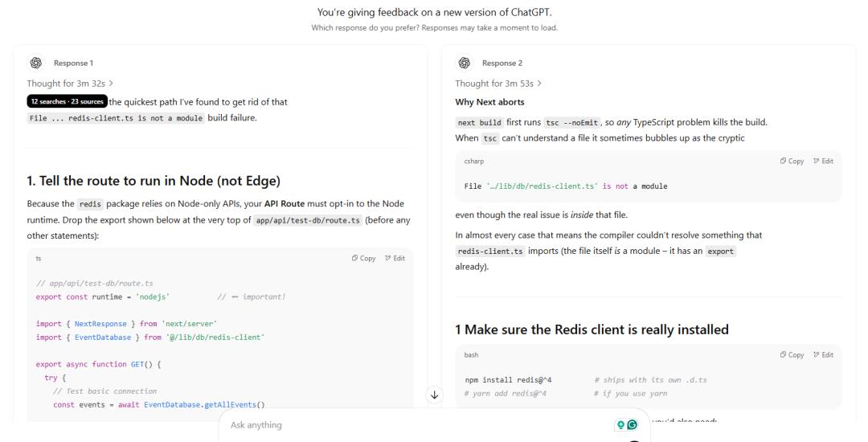
Task: Click the Grammarly icon in the input box
Action: [632, 424]
